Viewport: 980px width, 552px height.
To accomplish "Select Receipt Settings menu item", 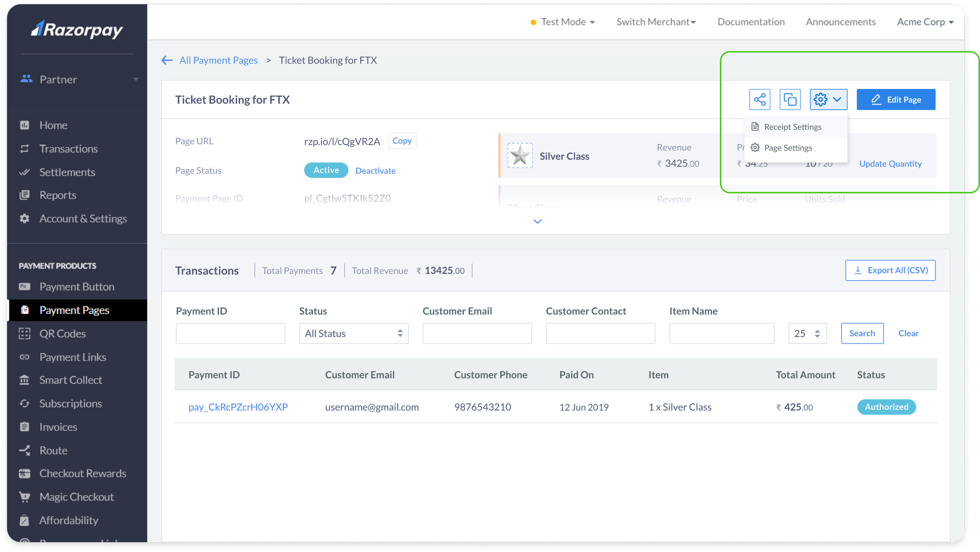I will (792, 127).
